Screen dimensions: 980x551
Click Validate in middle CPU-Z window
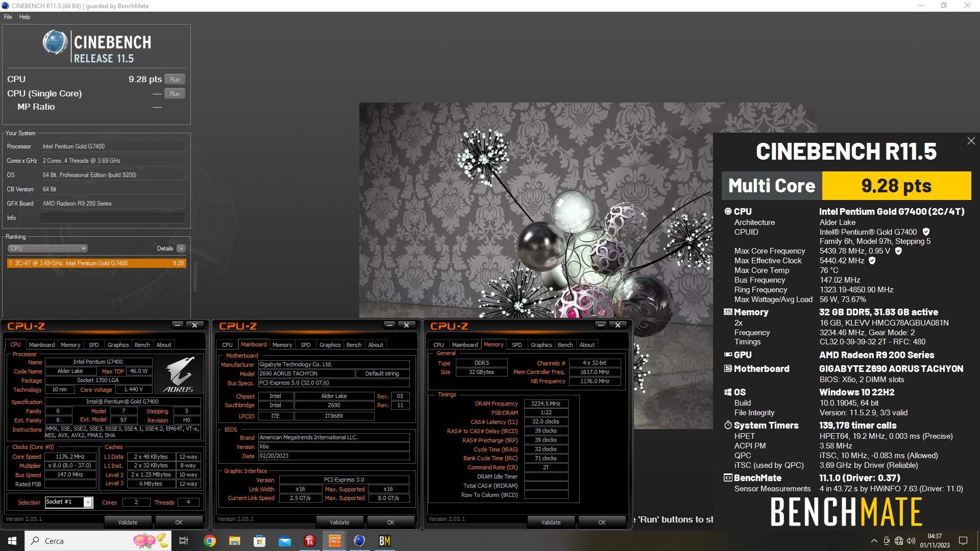tap(339, 522)
